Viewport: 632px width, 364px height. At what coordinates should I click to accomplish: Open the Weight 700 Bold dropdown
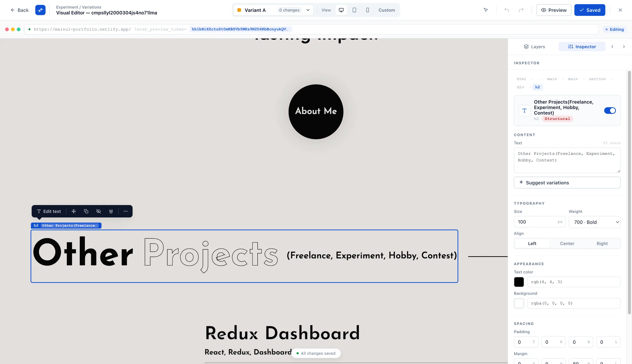click(595, 222)
